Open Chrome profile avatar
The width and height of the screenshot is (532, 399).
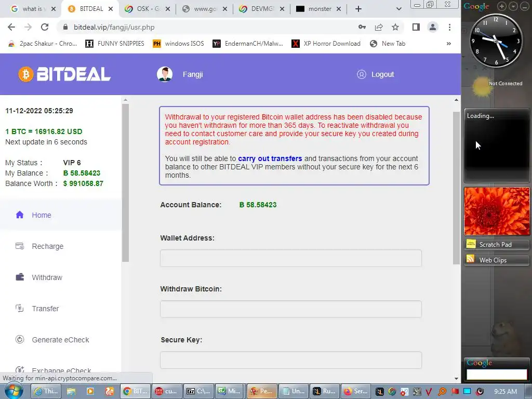[433, 27]
